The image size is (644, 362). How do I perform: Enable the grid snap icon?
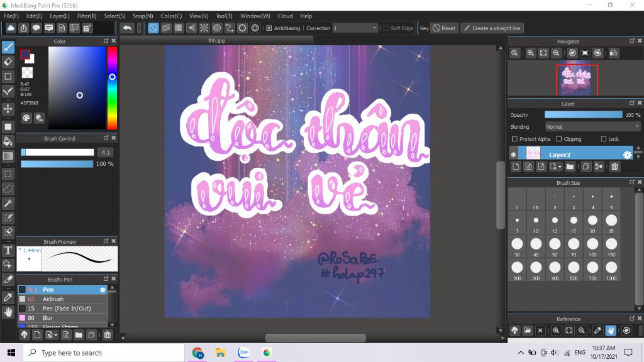coord(179,28)
